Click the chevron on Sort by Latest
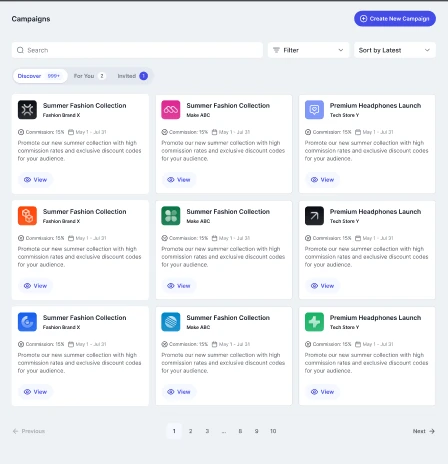 (x=427, y=50)
